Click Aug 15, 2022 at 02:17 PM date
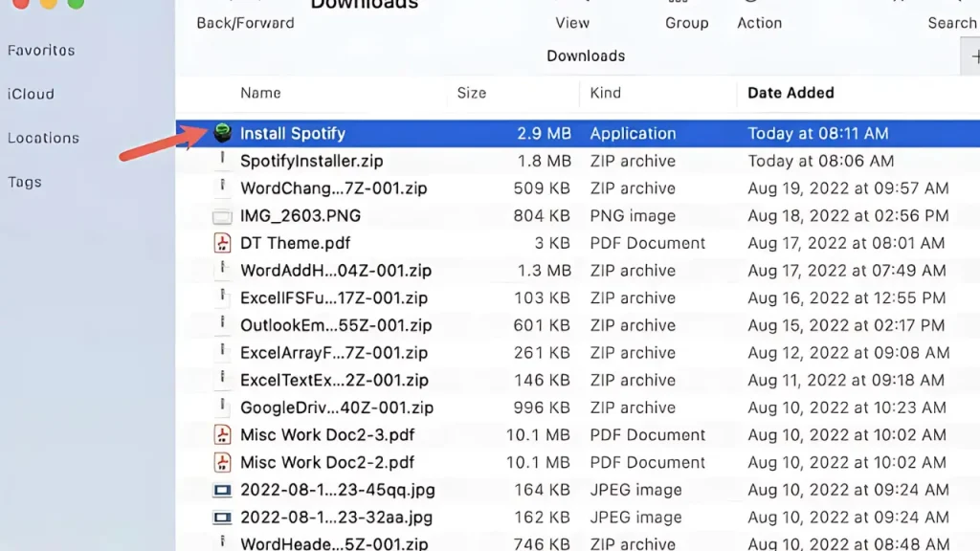This screenshot has height=551, width=980. (x=846, y=325)
